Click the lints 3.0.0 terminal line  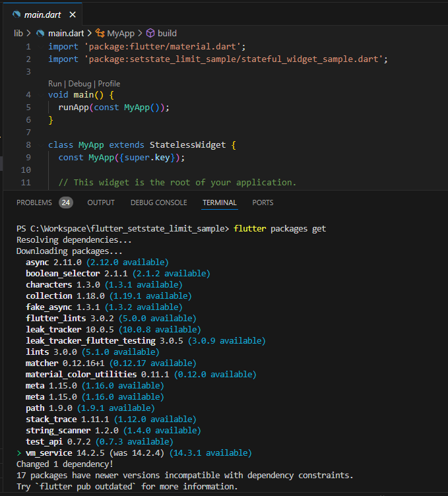click(92, 352)
